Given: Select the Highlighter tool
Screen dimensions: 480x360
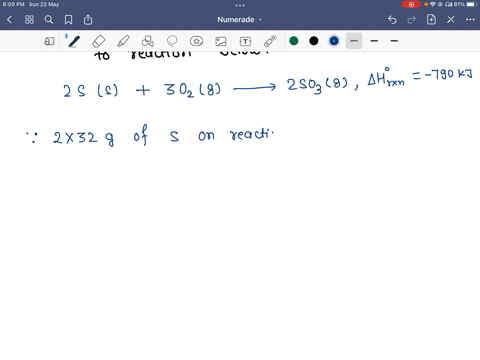Looking at the screenshot, I should (123, 41).
